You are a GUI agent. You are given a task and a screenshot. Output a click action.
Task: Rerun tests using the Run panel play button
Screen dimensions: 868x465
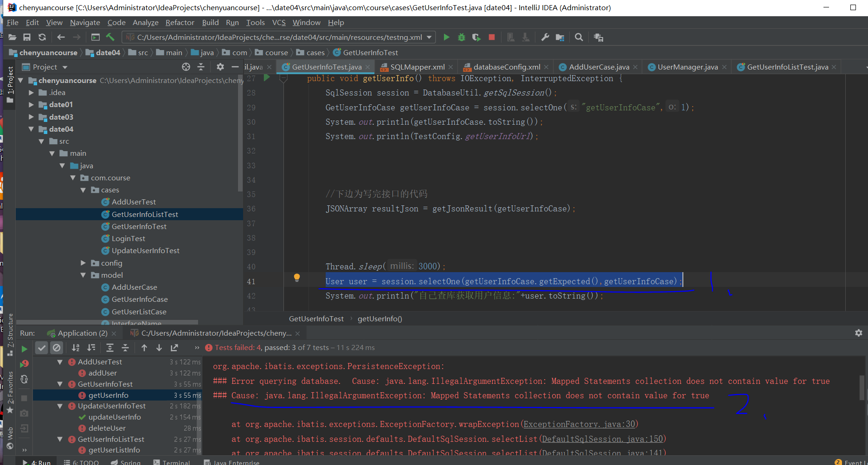point(24,349)
